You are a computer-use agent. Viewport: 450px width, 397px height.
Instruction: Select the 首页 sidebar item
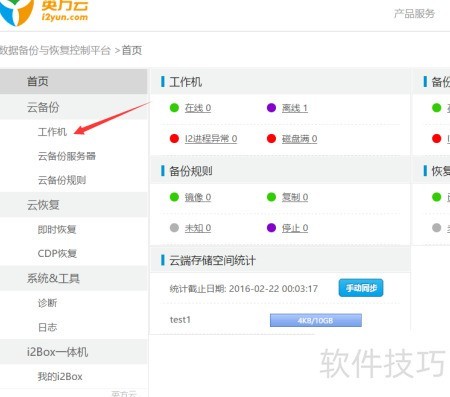coord(73,81)
